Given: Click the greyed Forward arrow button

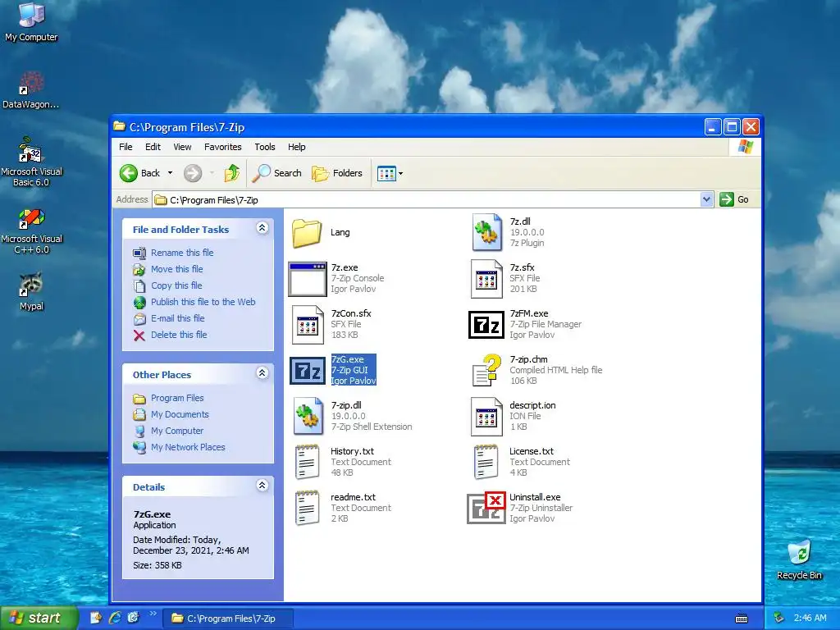Looking at the screenshot, I should (193, 173).
